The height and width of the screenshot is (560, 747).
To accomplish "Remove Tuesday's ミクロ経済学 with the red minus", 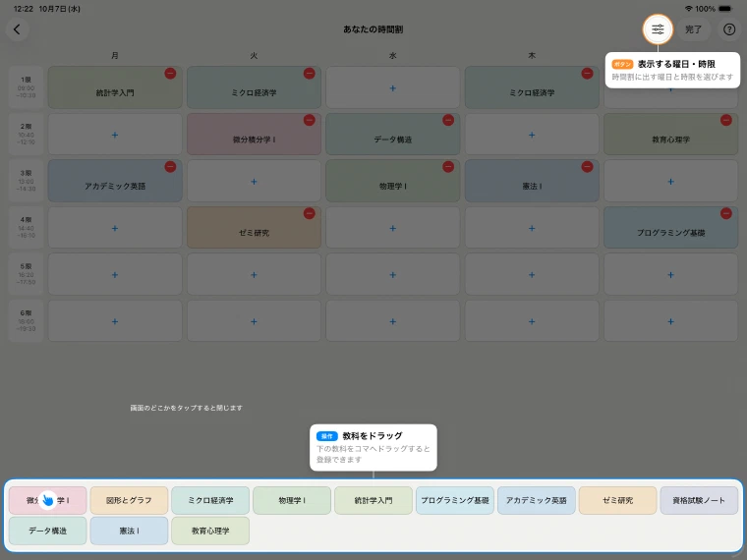I will click(310, 74).
